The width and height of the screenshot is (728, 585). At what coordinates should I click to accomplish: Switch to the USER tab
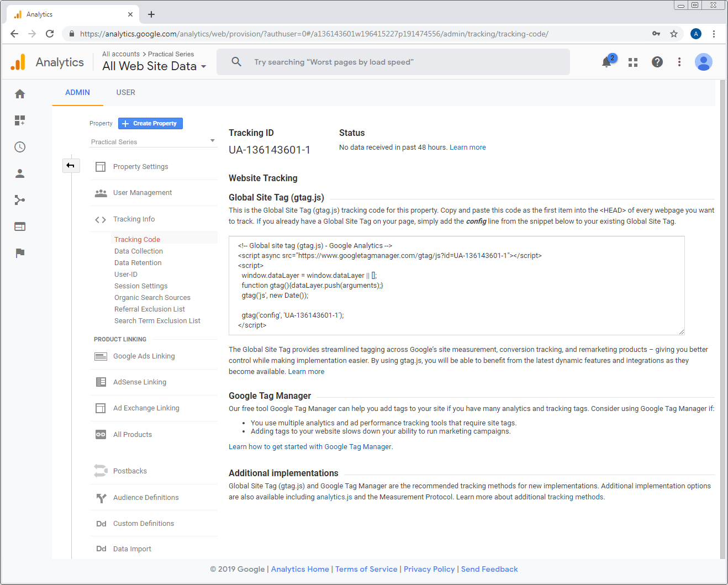(126, 93)
